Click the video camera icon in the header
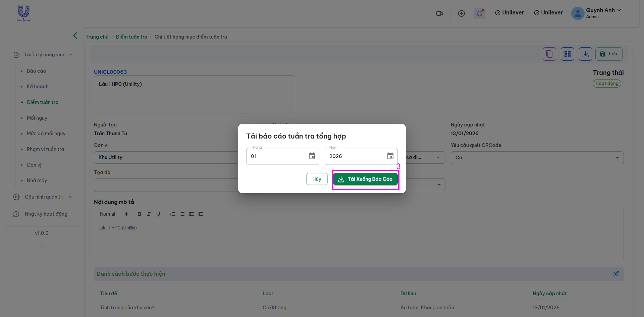Viewport: 644px width, 317px height. coord(439,13)
